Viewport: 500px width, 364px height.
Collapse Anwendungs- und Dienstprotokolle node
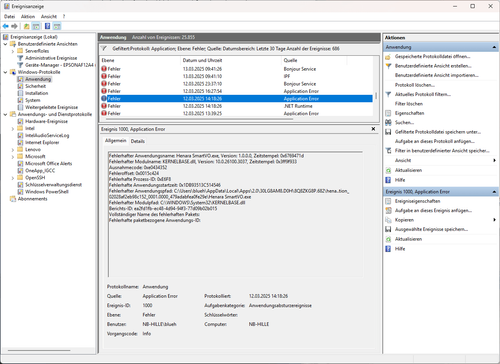[x=5, y=114]
